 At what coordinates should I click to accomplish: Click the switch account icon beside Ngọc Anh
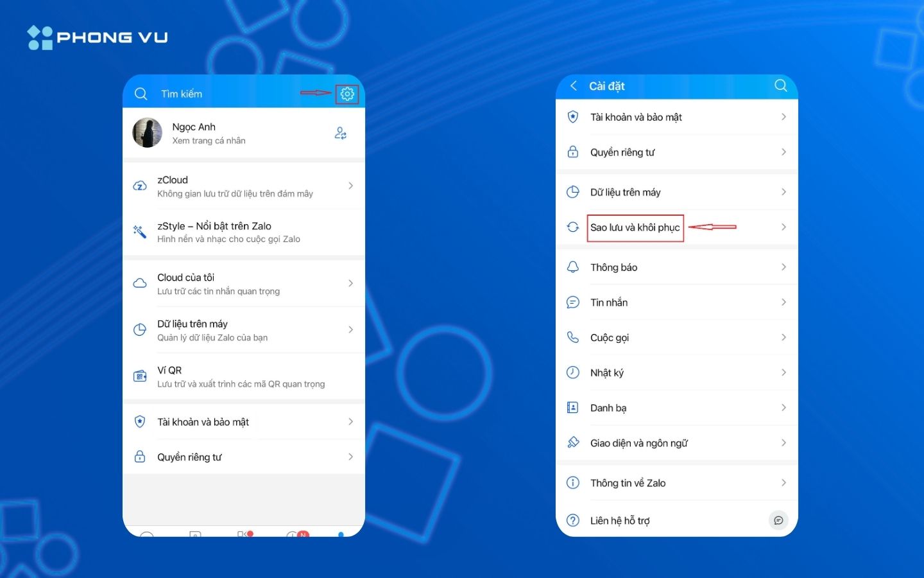pyautogui.click(x=341, y=133)
